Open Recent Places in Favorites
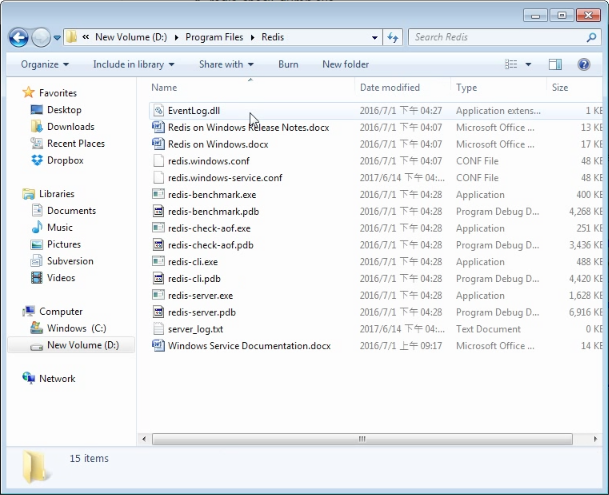Viewport: 609px width, 495px height. click(76, 143)
